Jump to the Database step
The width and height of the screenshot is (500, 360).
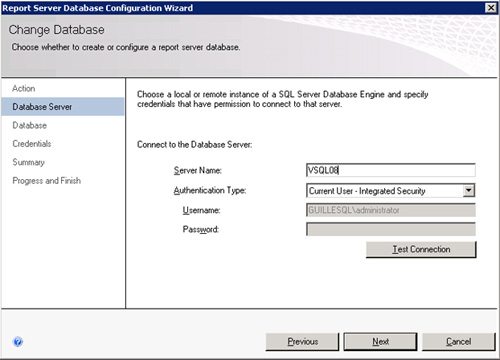[30, 125]
